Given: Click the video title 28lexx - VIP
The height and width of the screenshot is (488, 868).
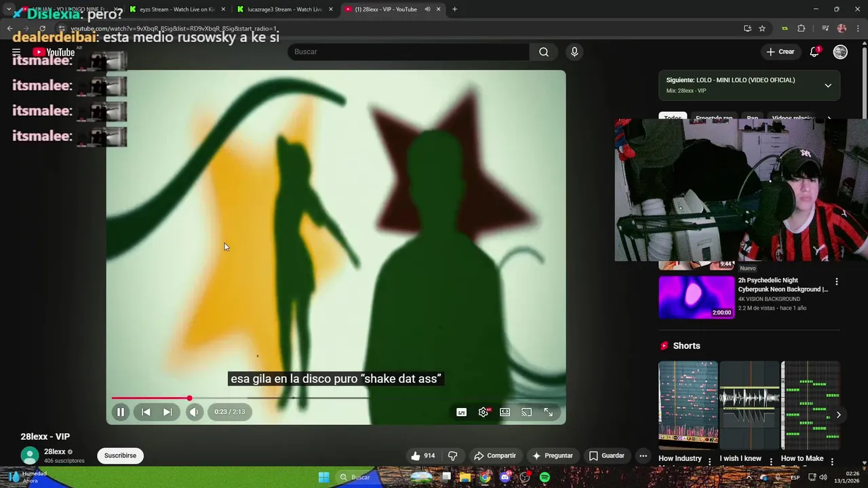Looking at the screenshot, I should click(45, 436).
